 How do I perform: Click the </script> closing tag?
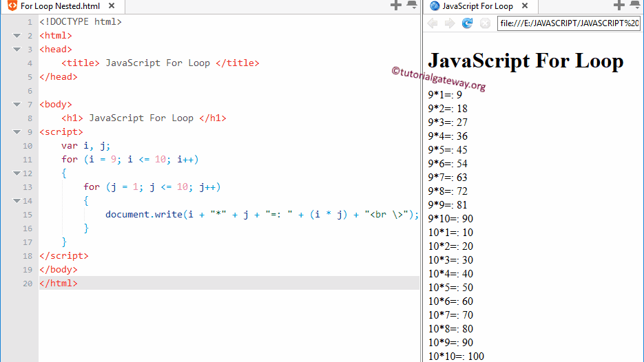[x=63, y=256]
